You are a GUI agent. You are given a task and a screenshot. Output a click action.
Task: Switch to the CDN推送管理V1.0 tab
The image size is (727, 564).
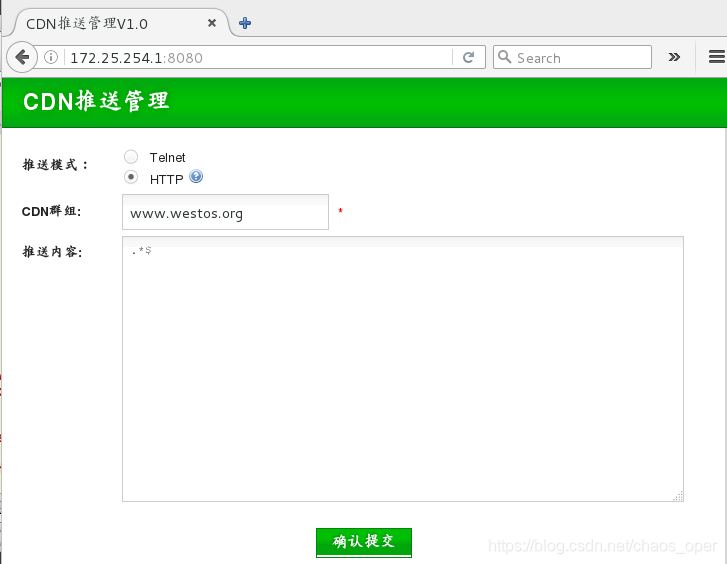(121, 23)
